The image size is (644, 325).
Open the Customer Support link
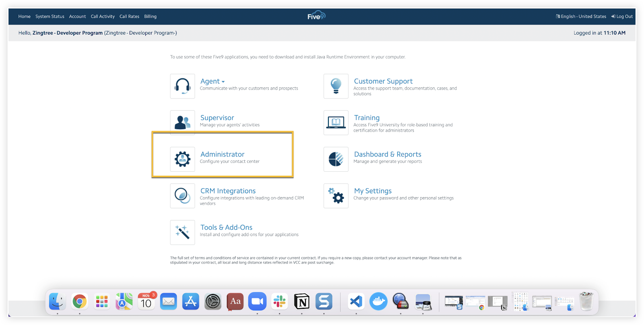[383, 81]
